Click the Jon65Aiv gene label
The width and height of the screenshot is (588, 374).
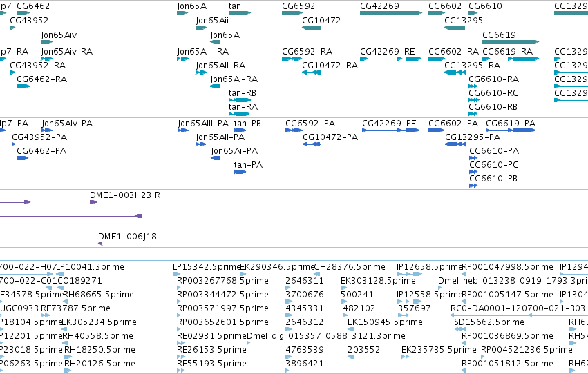[x=59, y=35]
